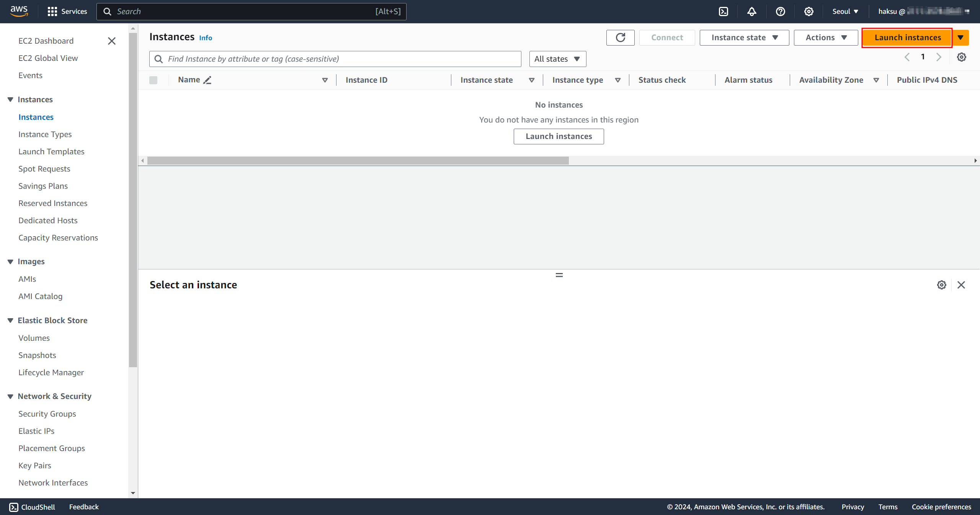Open the Instance state dropdown button
The height and width of the screenshot is (515, 980).
744,38
